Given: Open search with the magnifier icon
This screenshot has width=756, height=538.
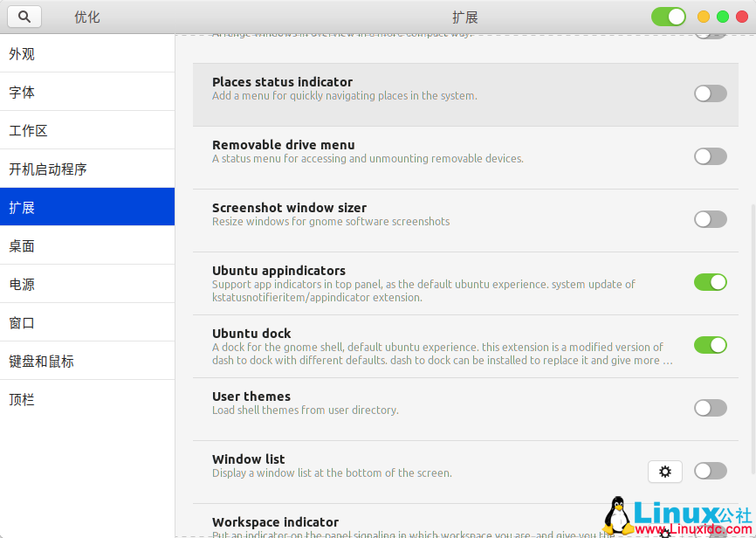Looking at the screenshot, I should [24, 17].
